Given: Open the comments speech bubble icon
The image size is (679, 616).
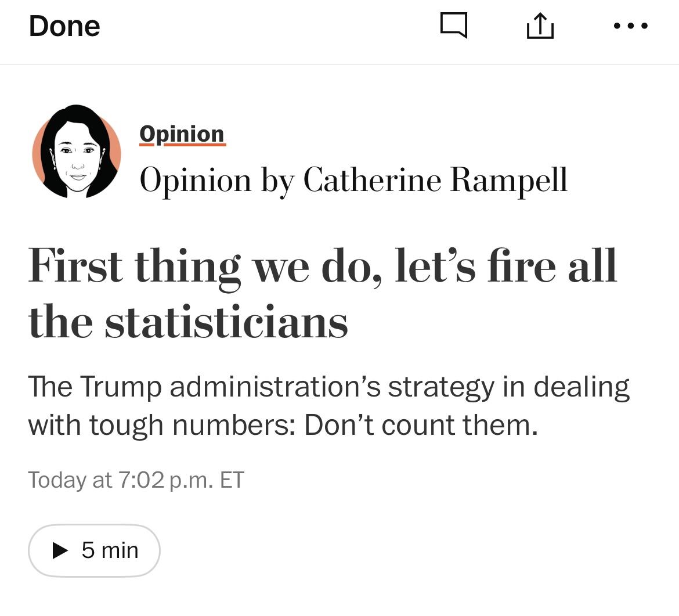Looking at the screenshot, I should [x=453, y=26].
